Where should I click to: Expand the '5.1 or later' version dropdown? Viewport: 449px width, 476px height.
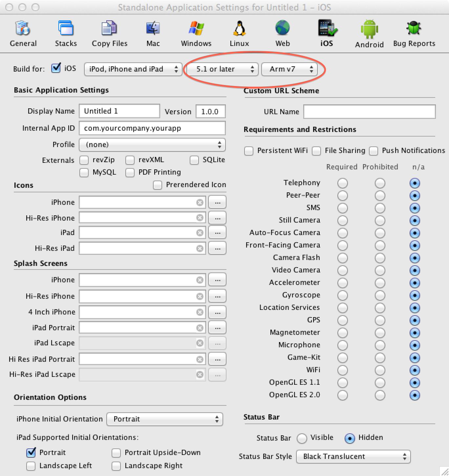[x=222, y=69]
